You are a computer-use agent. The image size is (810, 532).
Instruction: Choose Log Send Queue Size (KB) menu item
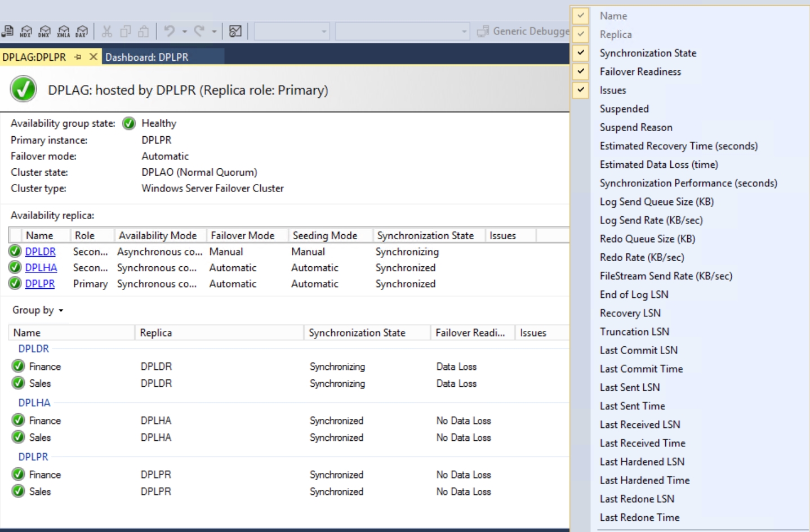click(x=657, y=202)
